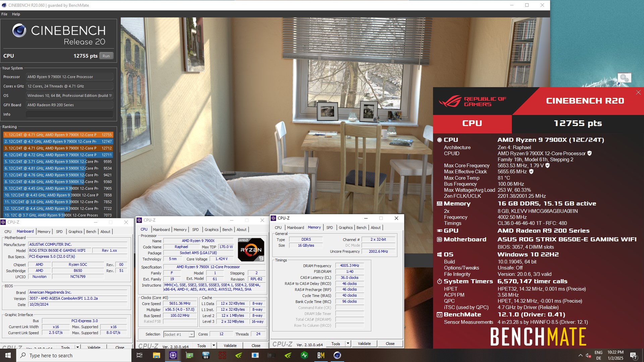Viewport: 644px width, 362px height.
Task: Click the first green NVIDIA taskbar icon
Action: point(239,355)
